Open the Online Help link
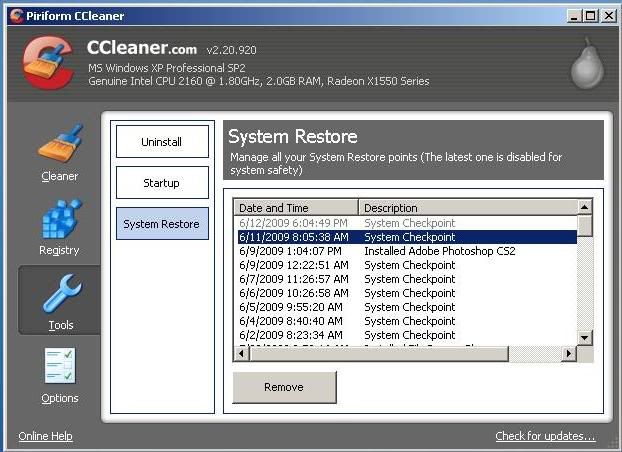The image size is (622, 452). coord(45,436)
